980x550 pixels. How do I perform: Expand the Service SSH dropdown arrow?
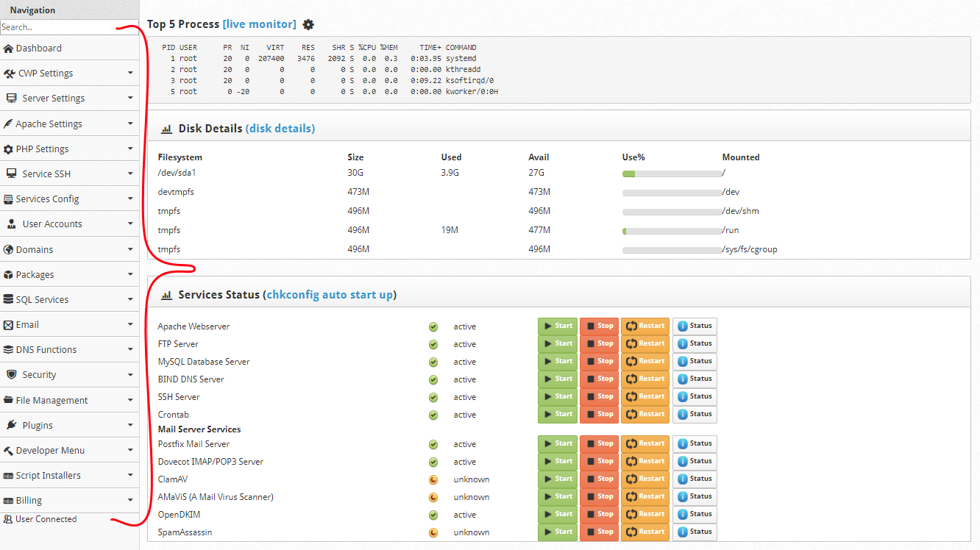click(x=130, y=174)
